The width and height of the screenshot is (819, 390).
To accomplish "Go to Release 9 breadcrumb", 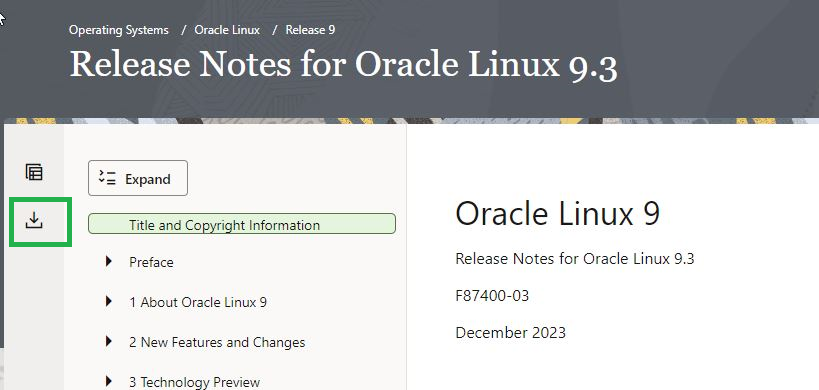I will pos(310,30).
